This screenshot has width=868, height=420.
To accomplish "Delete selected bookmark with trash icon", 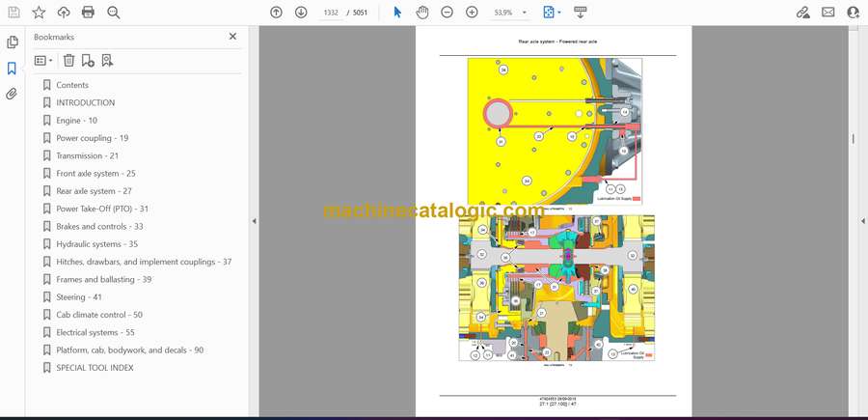I will 68,61.
